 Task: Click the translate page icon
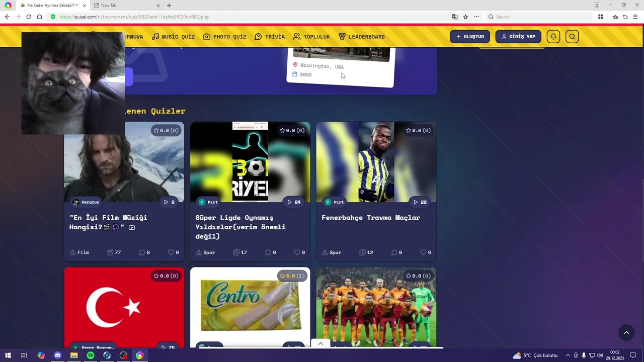[455, 17]
